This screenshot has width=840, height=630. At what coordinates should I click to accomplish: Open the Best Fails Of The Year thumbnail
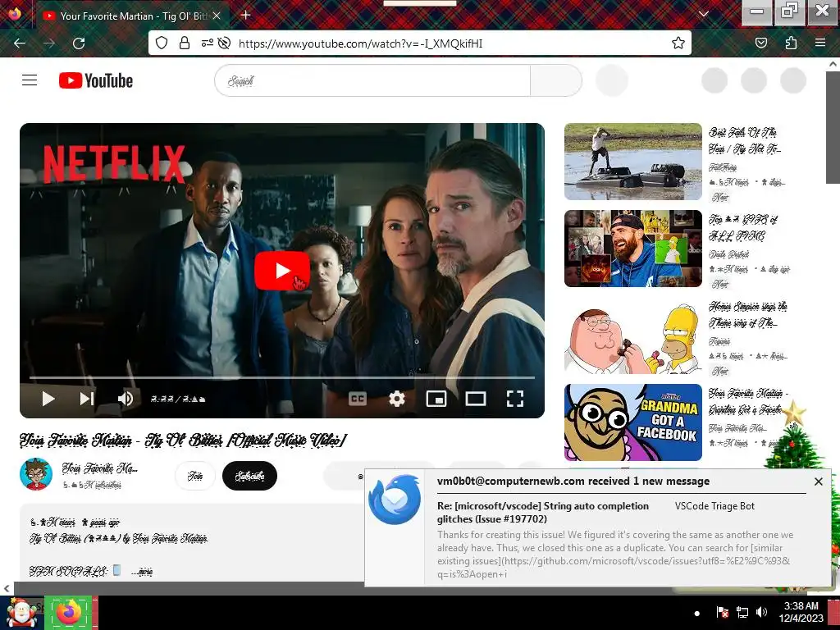pyautogui.click(x=632, y=162)
